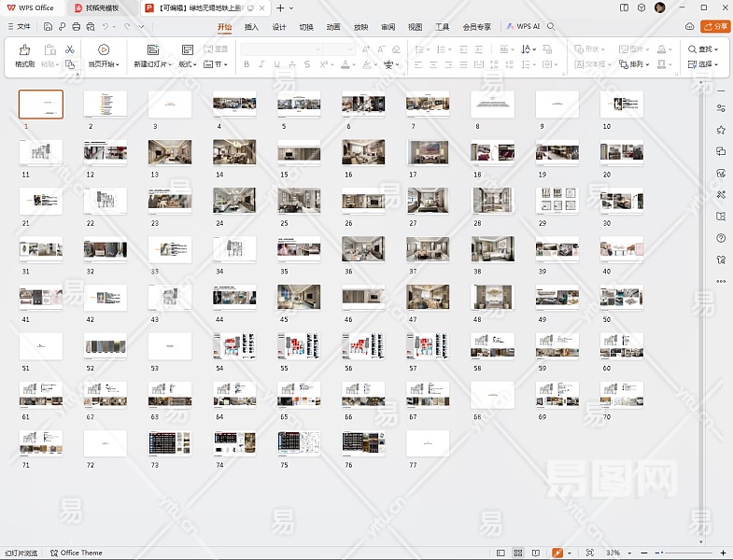Switch to the Animation ribbon tab
The height and width of the screenshot is (560, 733).
click(333, 27)
